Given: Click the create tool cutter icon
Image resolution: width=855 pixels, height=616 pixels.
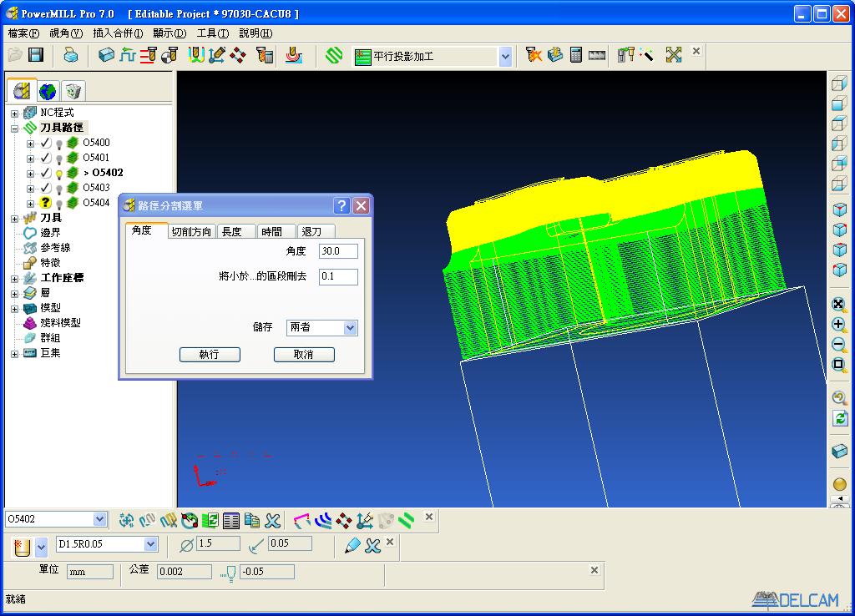Looking at the screenshot, I should (22, 547).
